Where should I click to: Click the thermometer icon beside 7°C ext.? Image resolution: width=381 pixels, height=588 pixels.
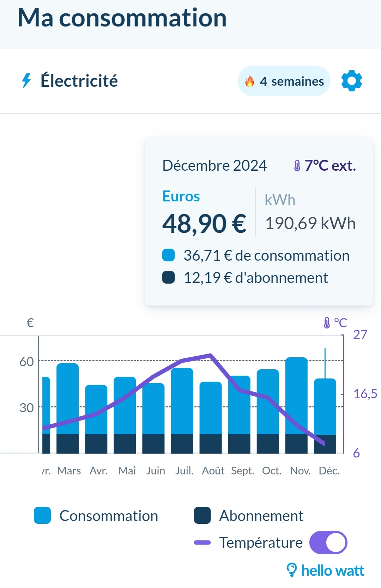pyautogui.click(x=297, y=165)
